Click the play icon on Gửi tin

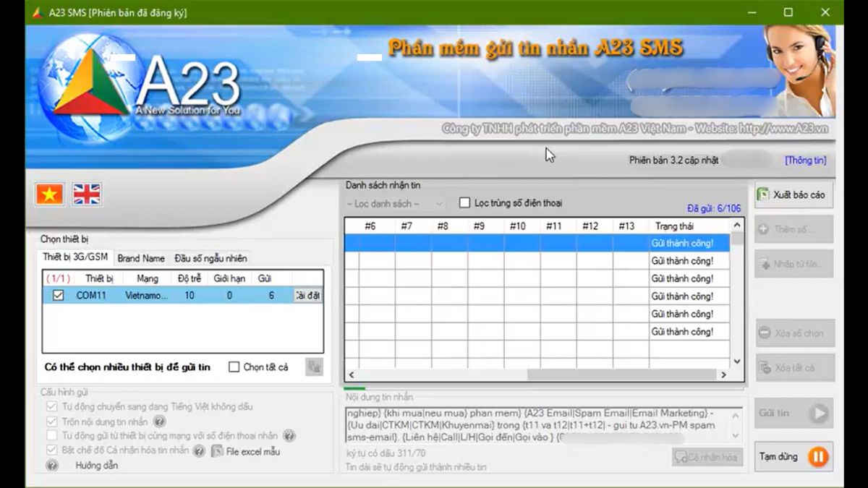[x=818, y=414]
